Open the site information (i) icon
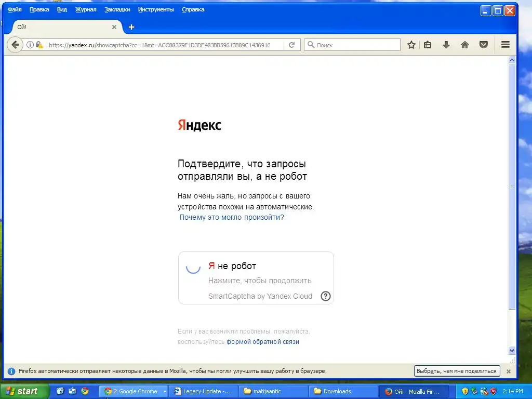 coord(30,45)
